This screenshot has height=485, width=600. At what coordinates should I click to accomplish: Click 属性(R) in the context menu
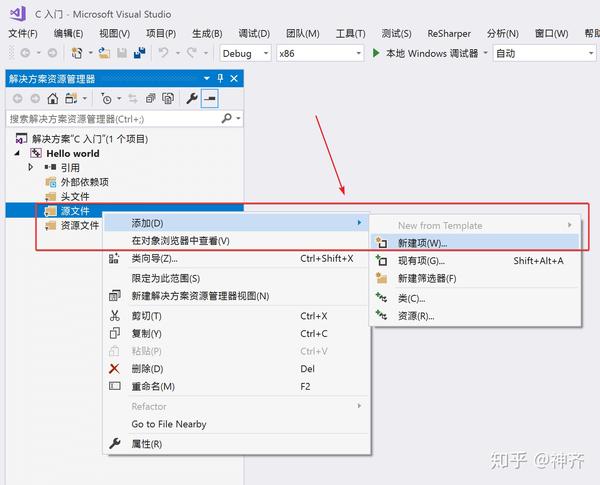pyautogui.click(x=236, y=444)
